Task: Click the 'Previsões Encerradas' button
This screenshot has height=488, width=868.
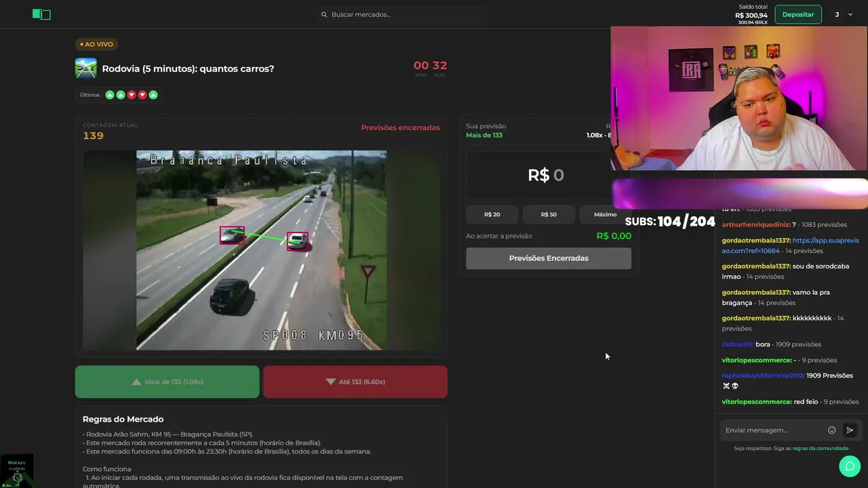Action: (x=549, y=258)
